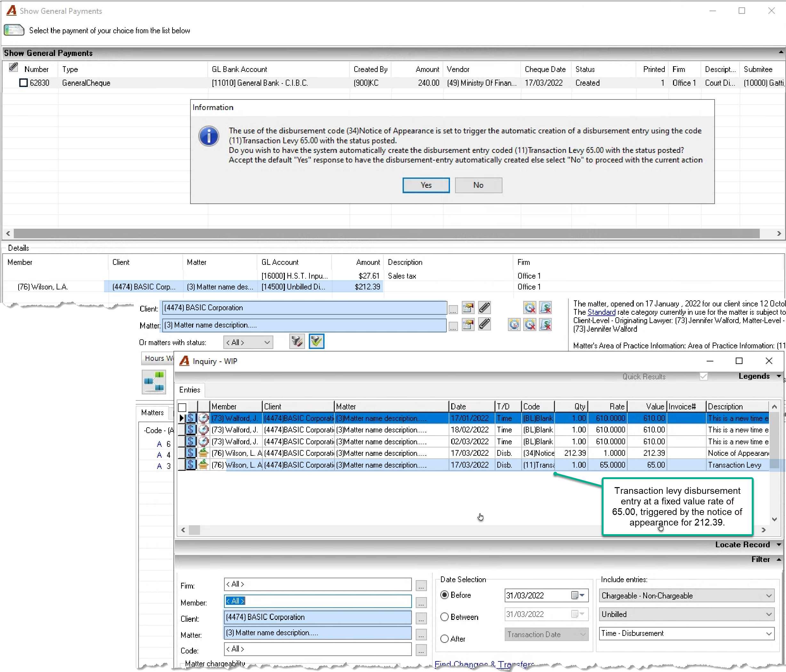Click the hierarchy tree diagram icon under Hours
This screenshot has width=786, height=672.
154,382
